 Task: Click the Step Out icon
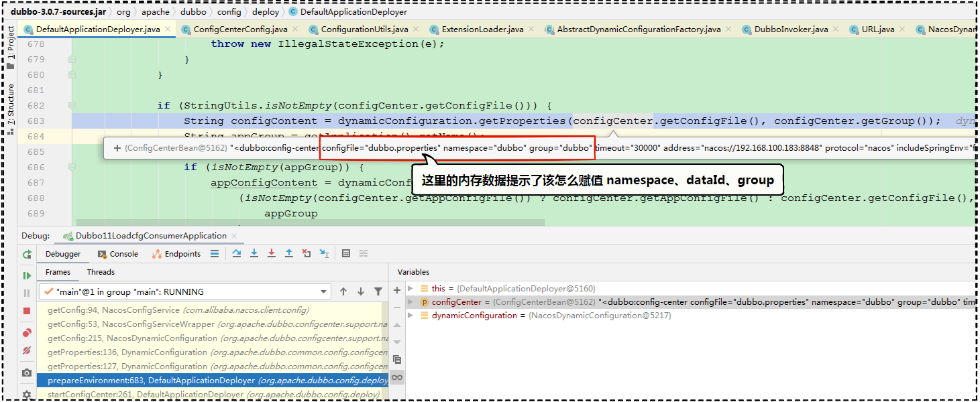coord(289,254)
